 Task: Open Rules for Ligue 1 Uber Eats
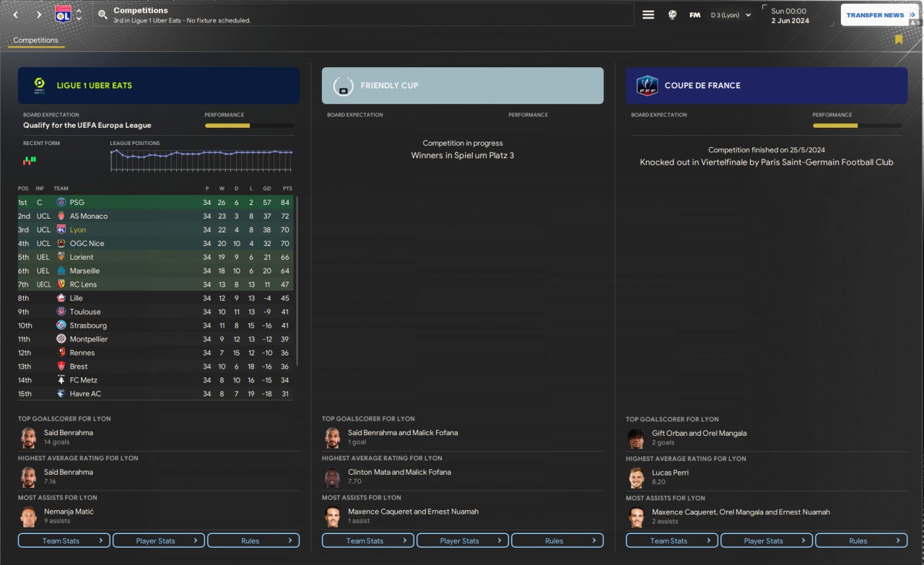coord(253,540)
